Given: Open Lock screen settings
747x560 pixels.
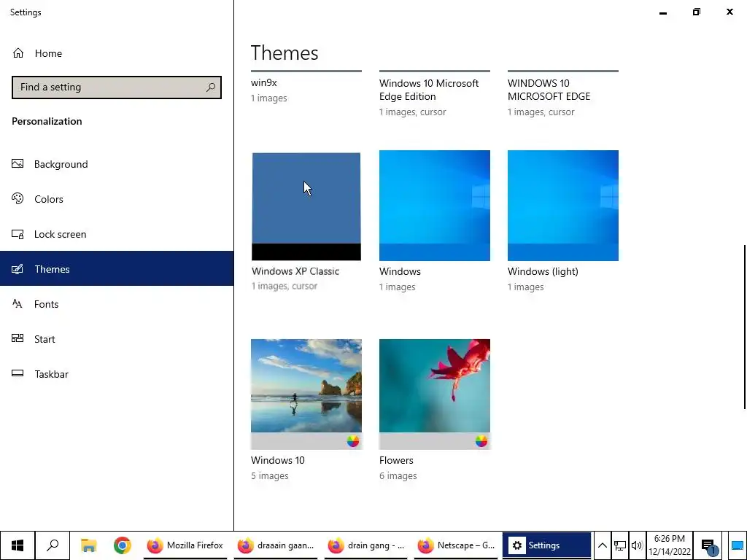Looking at the screenshot, I should click(117, 234).
